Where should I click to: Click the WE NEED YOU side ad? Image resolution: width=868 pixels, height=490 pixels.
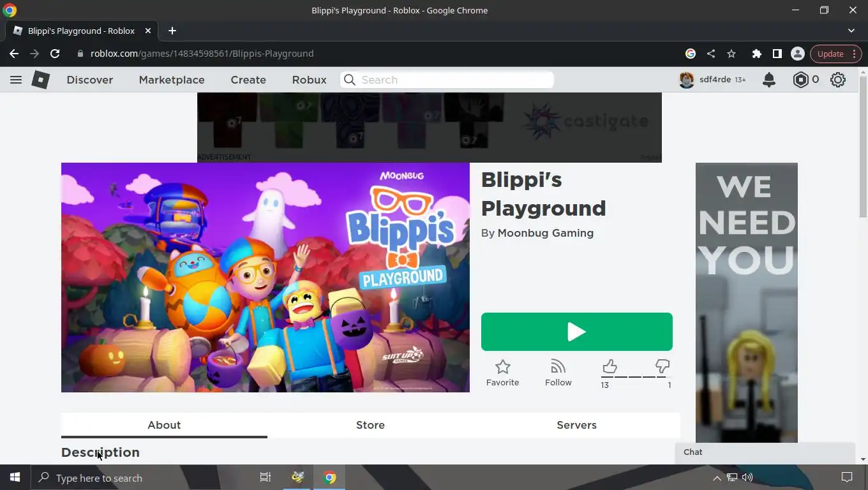tap(747, 302)
